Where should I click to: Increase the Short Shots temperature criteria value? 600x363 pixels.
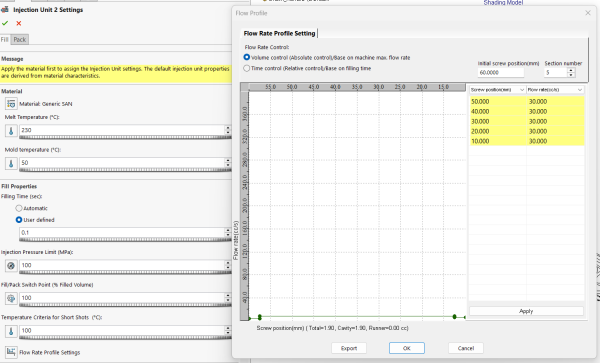pyautogui.click(x=228, y=328)
